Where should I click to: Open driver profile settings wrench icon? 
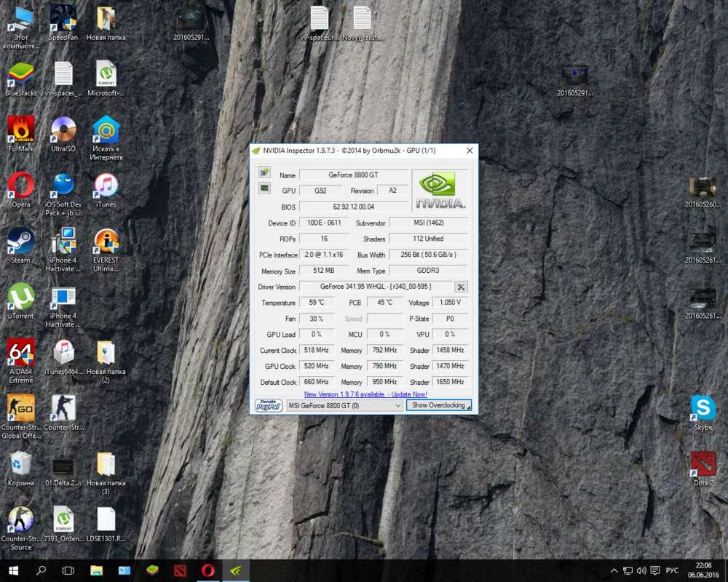(461, 287)
